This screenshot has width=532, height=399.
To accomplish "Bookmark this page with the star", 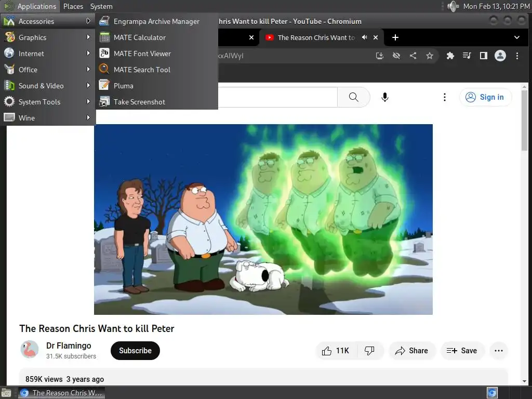I will (x=430, y=56).
